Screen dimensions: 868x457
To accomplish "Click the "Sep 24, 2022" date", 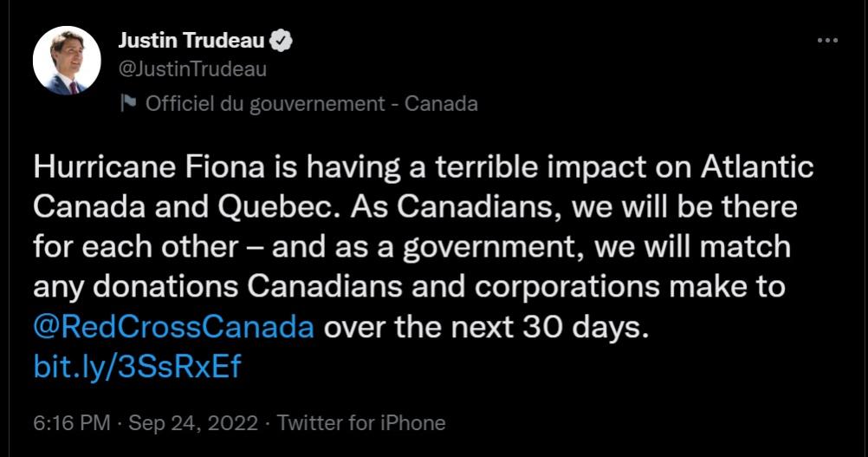I will tap(193, 423).
